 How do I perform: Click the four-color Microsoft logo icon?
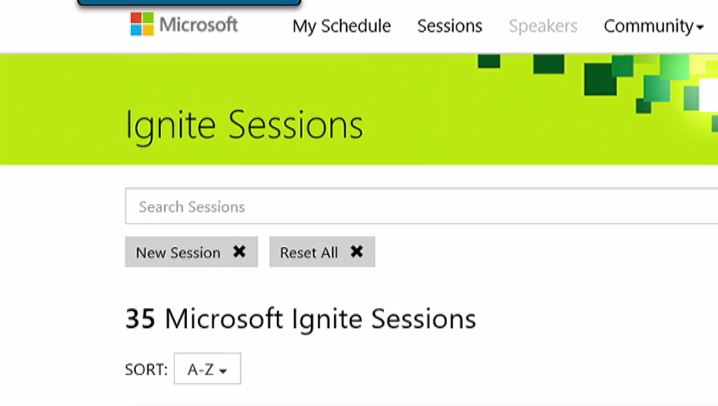[x=142, y=24]
